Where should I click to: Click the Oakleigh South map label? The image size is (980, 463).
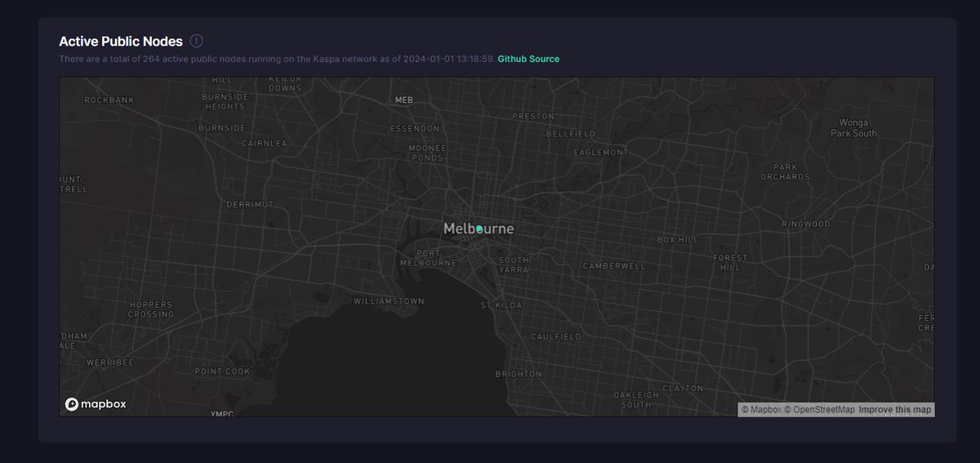pos(635,399)
